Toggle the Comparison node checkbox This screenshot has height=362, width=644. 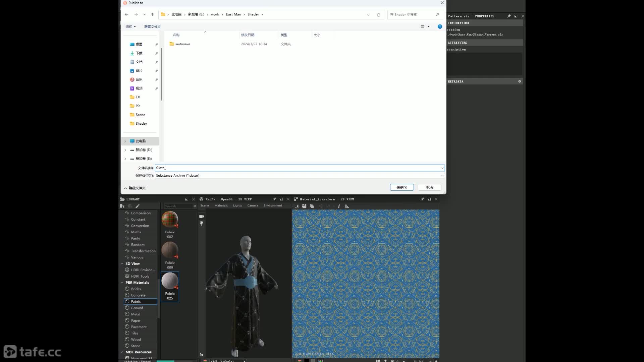(127, 213)
